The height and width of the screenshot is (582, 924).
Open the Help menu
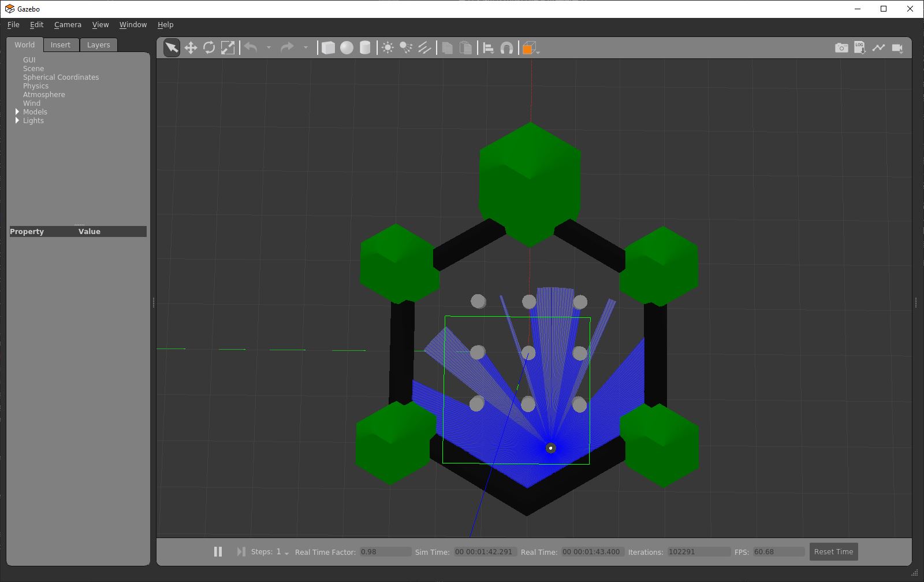tap(165, 24)
